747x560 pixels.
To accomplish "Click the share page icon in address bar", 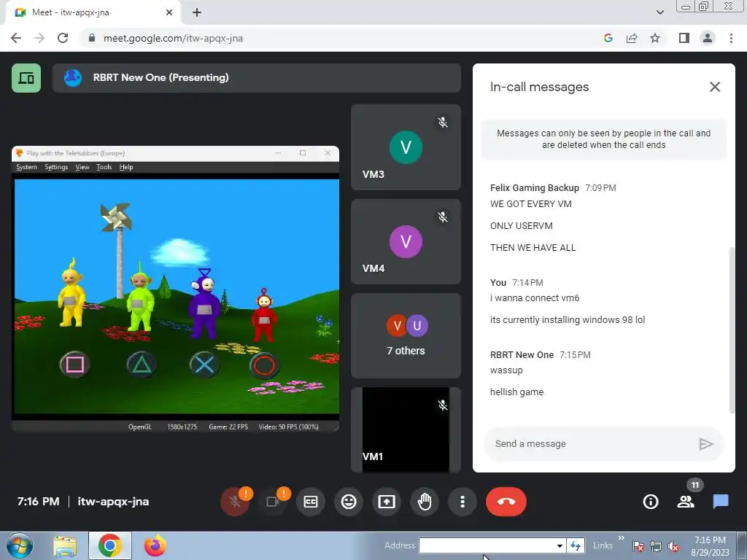I will pos(632,38).
